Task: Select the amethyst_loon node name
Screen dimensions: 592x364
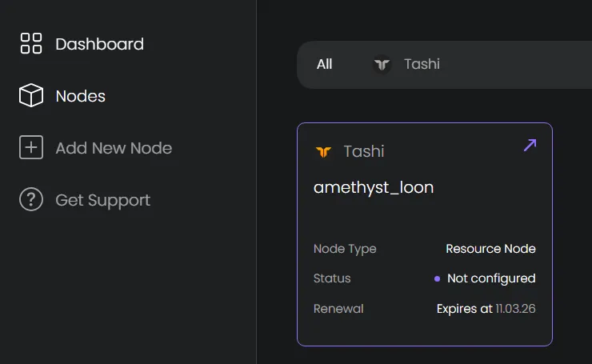Action: (x=374, y=188)
